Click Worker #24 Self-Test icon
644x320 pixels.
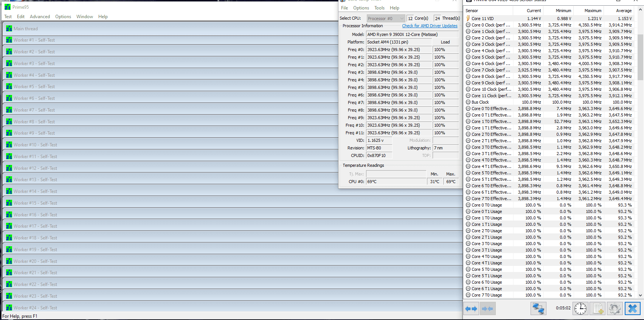(x=9, y=308)
